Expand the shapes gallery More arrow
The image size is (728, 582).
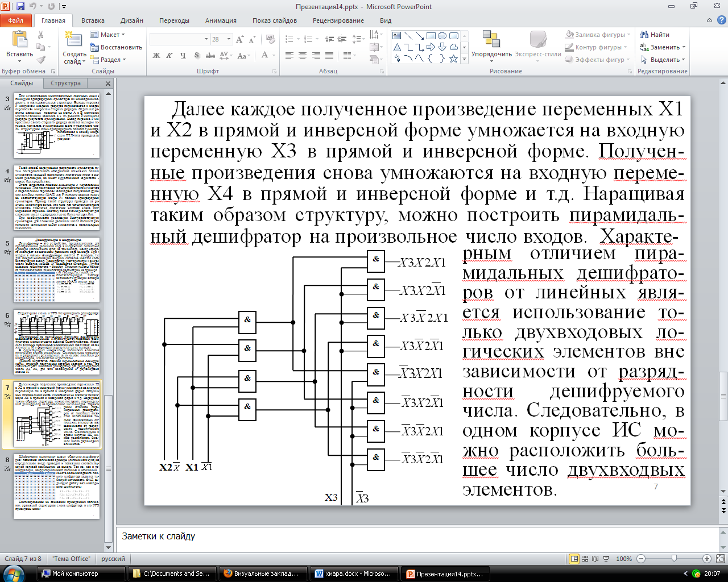click(x=464, y=59)
